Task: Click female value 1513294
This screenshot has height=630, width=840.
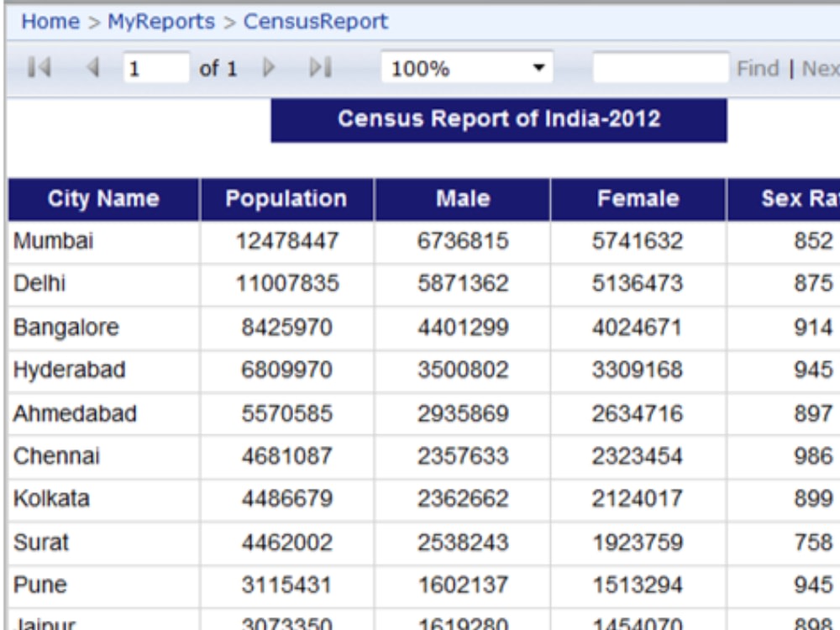Action: tap(638, 585)
